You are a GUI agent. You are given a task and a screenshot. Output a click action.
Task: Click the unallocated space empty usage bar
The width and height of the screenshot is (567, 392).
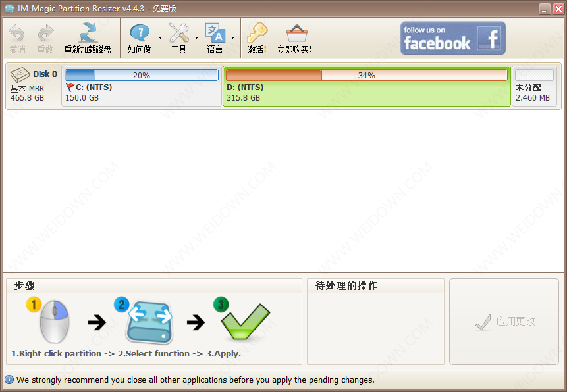point(534,75)
